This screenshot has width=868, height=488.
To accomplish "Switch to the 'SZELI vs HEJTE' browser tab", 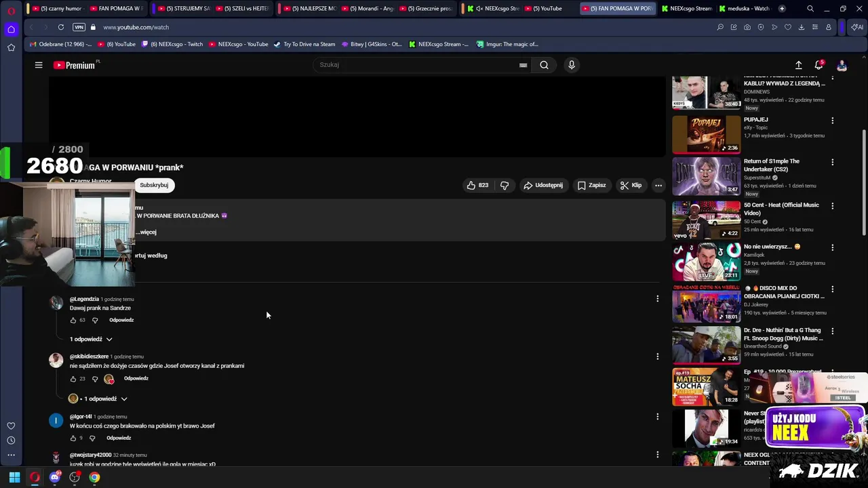I will pos(243,9).
